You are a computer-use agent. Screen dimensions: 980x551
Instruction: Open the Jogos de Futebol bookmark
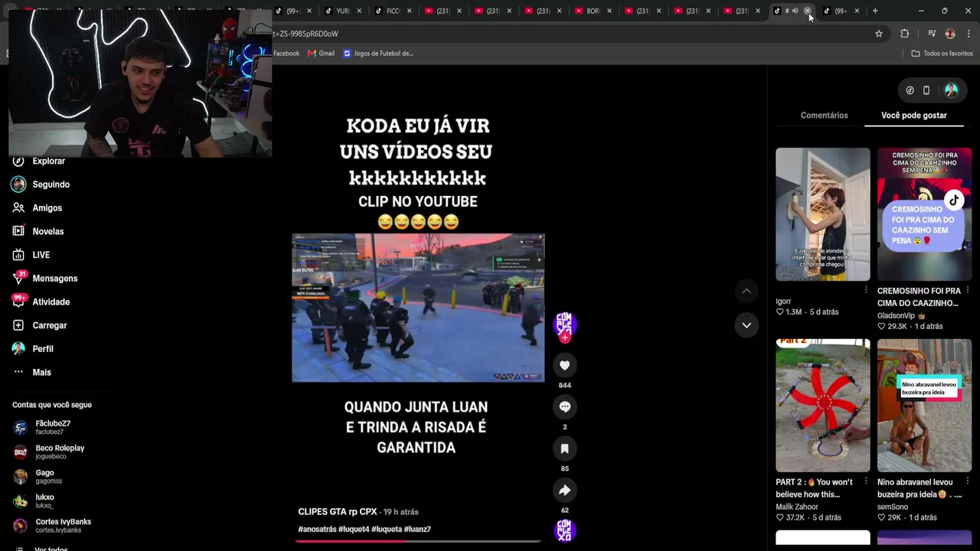(378, 54)
